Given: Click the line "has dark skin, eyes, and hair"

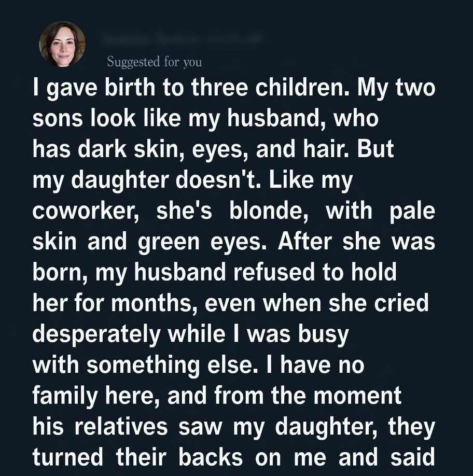Looking at the screenshot, I should click(x=213, y=150).
